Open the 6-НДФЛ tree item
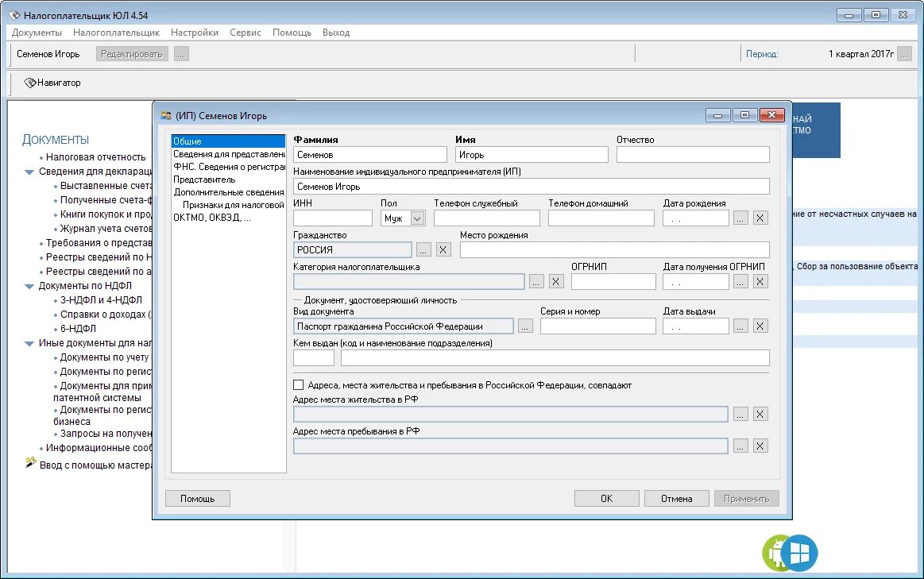 [78, 329]
